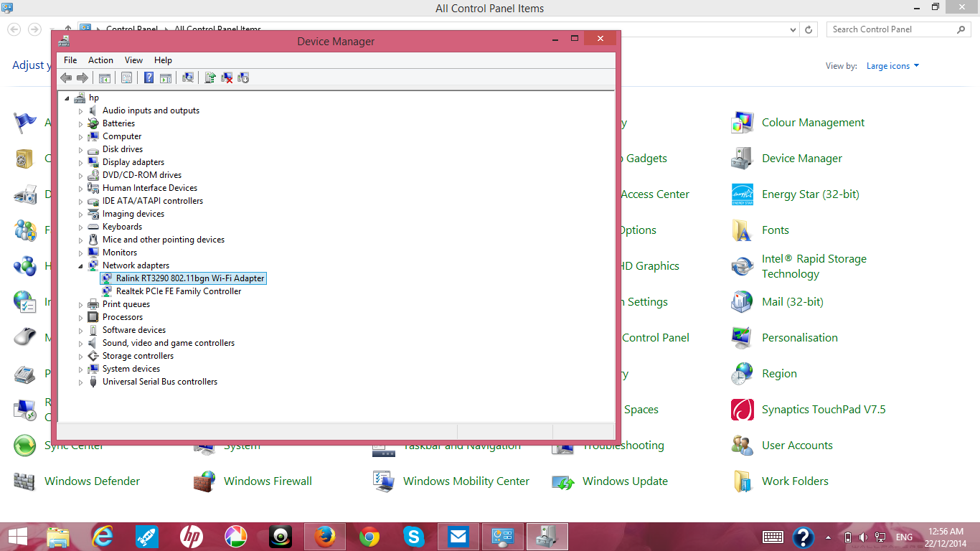Select Human Interface Devices category

coord(150,188)
